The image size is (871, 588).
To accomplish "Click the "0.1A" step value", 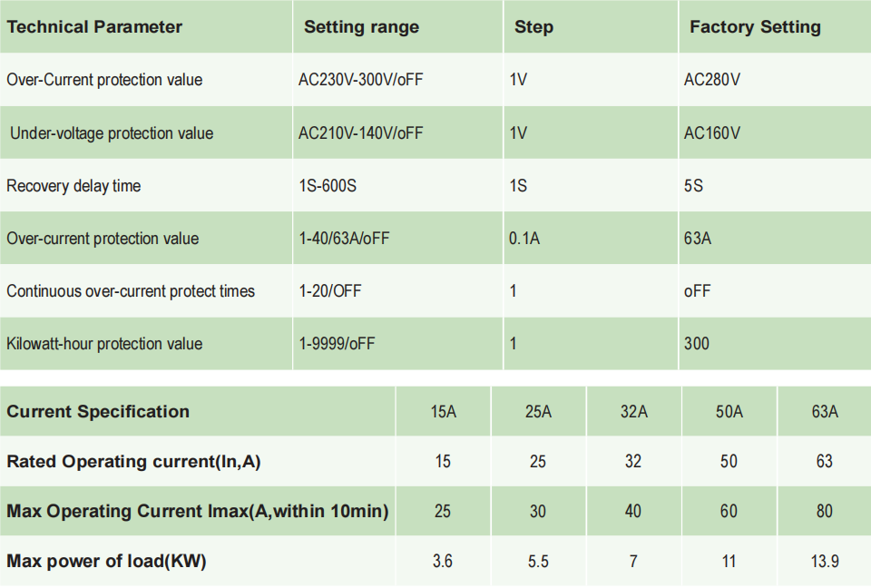I will click(524, 239).
